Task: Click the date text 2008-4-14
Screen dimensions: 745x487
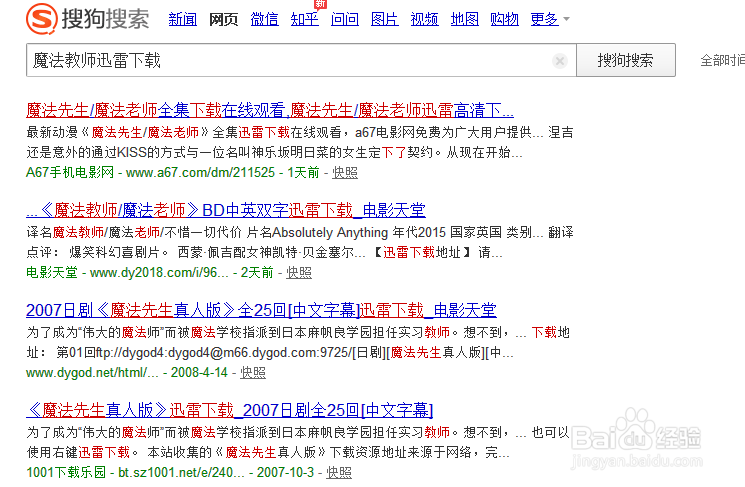Action: pos(200,372)
